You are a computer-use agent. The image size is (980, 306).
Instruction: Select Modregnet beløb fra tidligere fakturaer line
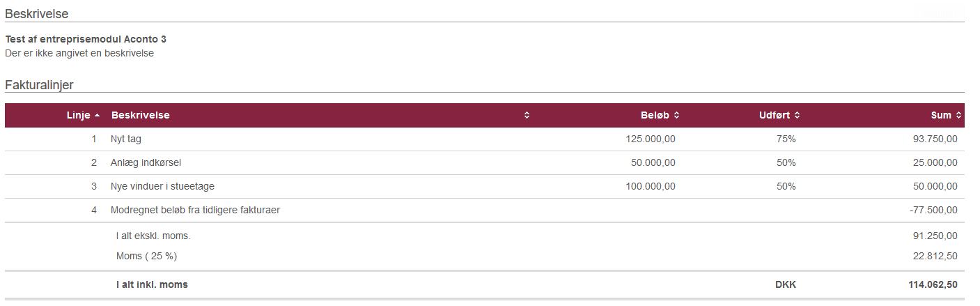point(485,211)
